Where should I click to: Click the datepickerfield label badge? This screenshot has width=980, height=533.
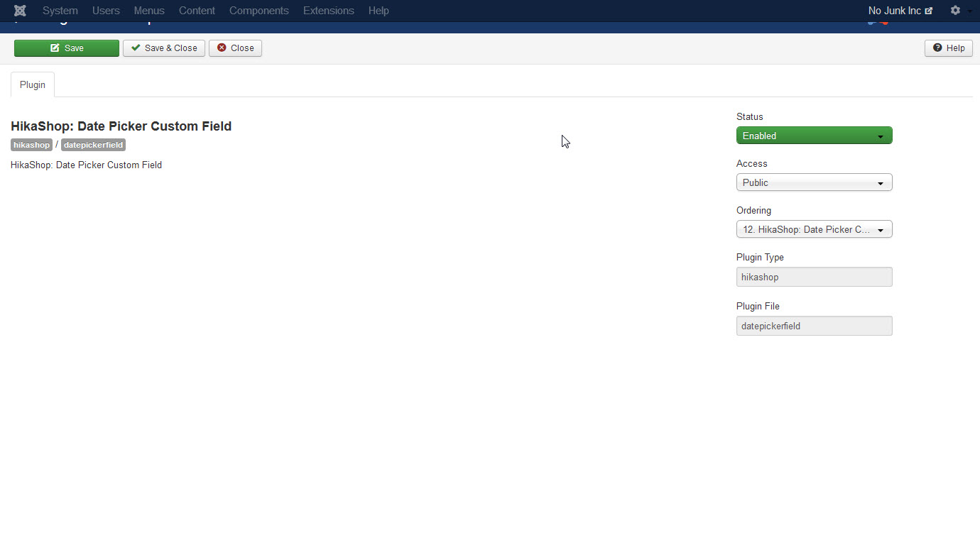tap(93, 145)
